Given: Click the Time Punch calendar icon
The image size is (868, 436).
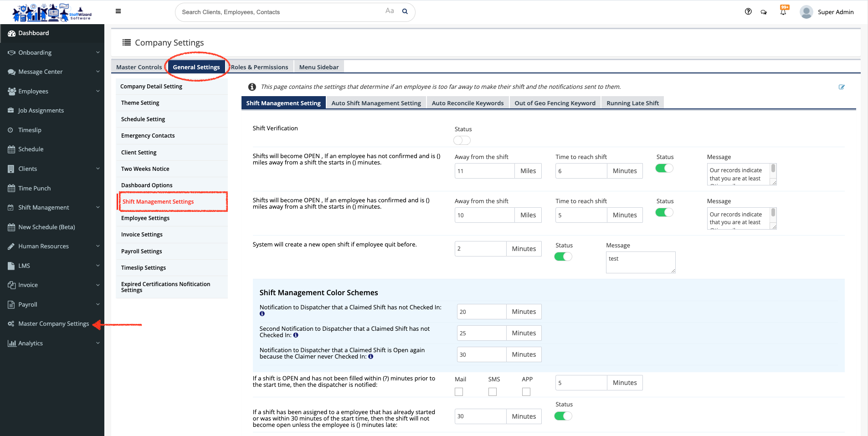Looking at the screenshot, I should tap(11, 189).
